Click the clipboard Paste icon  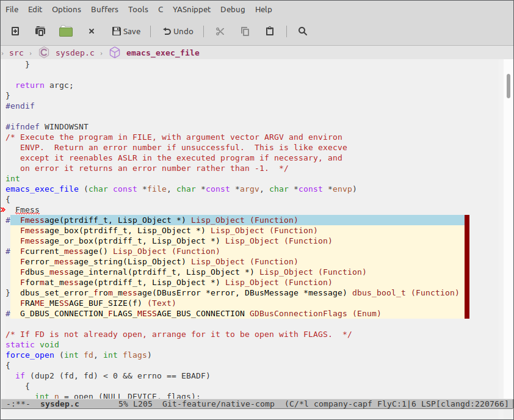pyautogui.click(x=270, y=31)
